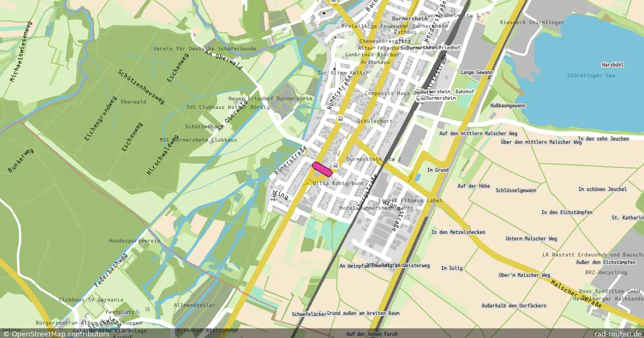
Task: Click the Hundesportverein label
Action: 135,241
